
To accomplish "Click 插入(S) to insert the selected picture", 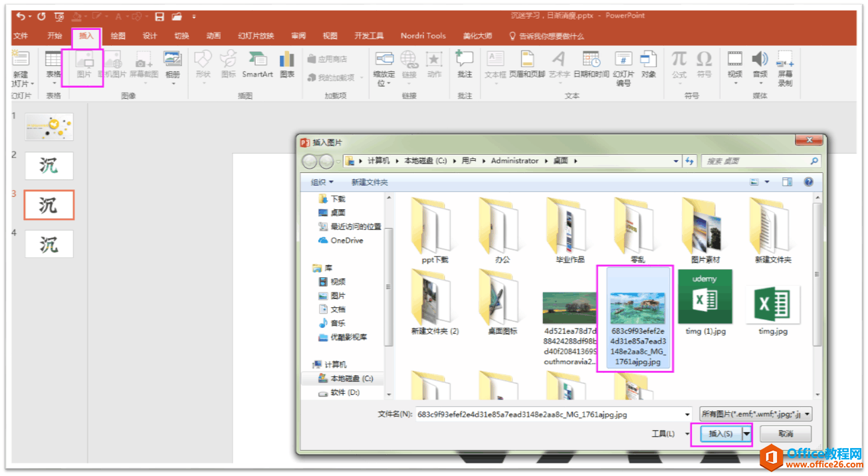I will tap(722, 433).
